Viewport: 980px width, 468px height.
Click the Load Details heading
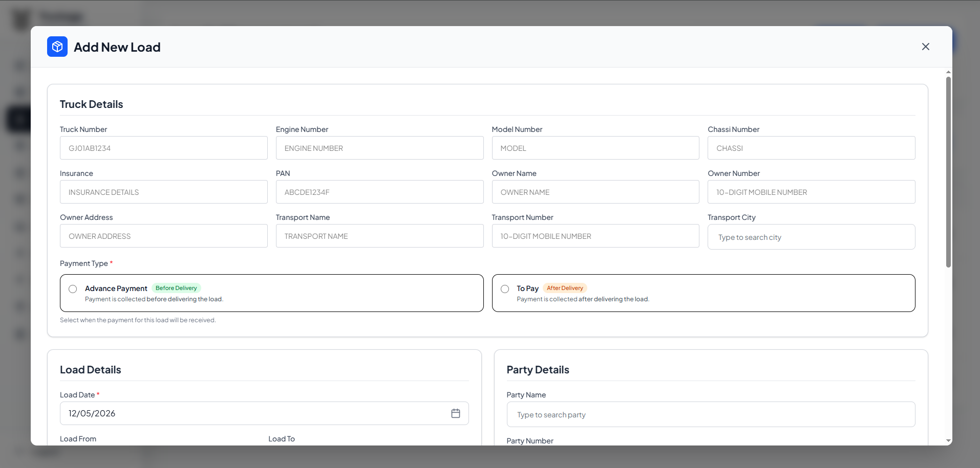[91, 370]
